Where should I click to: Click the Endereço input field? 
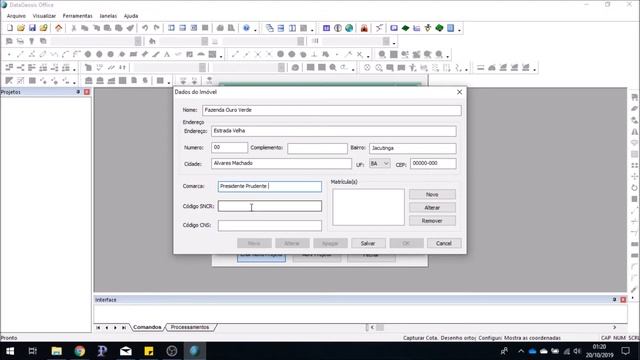pos(334,131)
